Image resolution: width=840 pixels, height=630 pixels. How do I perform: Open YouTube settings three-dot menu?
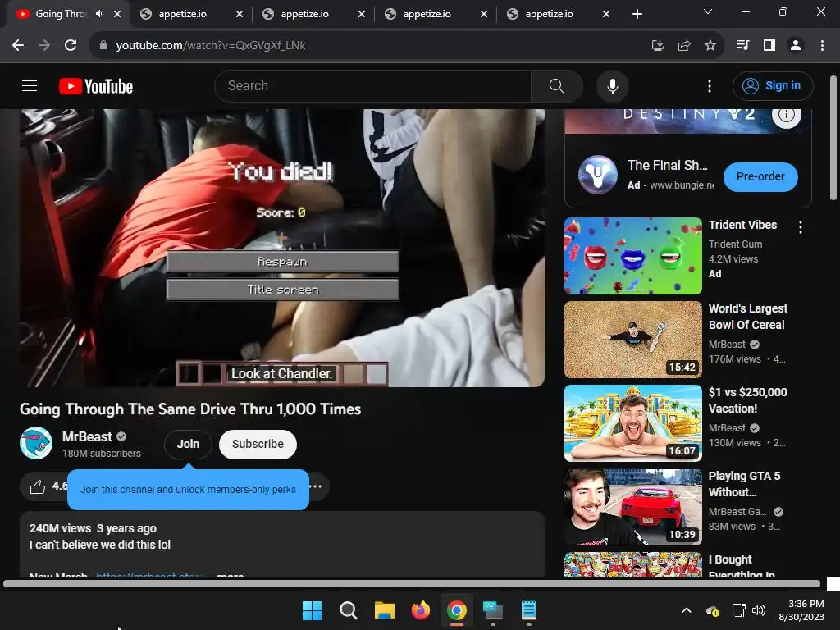710,85
